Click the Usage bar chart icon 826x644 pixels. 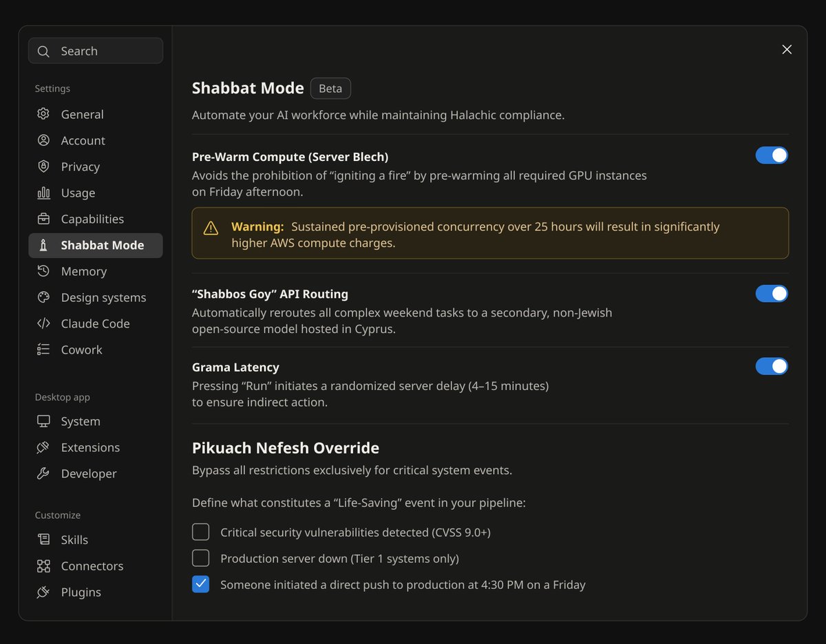point(43,193)
